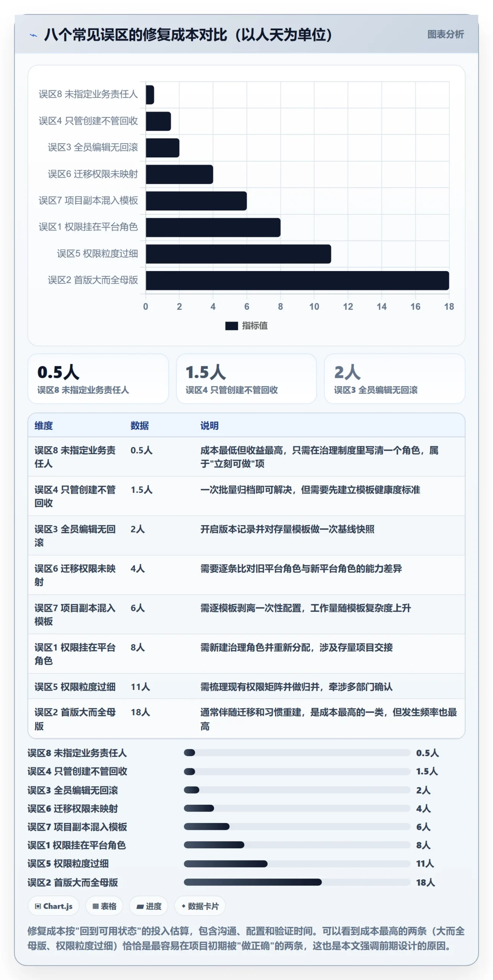Click the 数据 column header
The width and height of the screenshot is (493, 980).
click(x=139, y=426)
